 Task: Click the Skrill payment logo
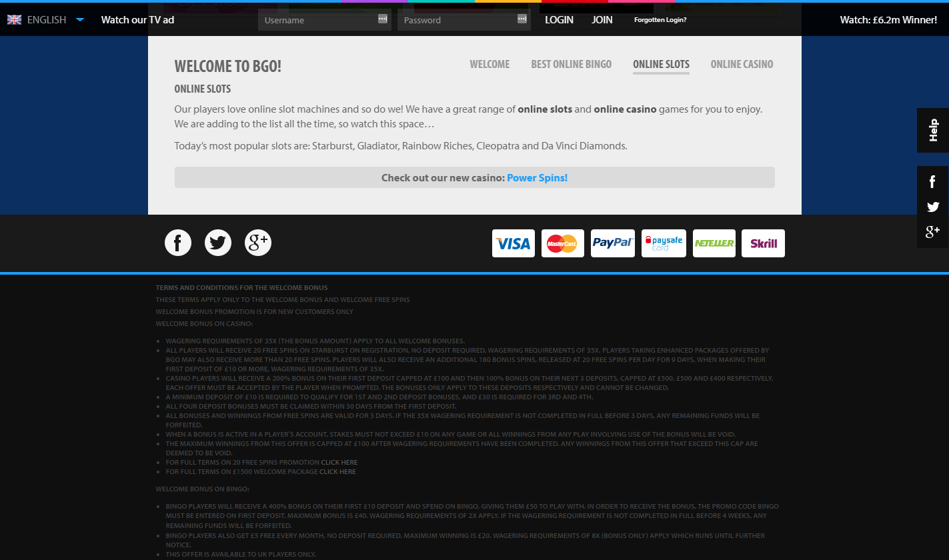(x=764, y=243)
